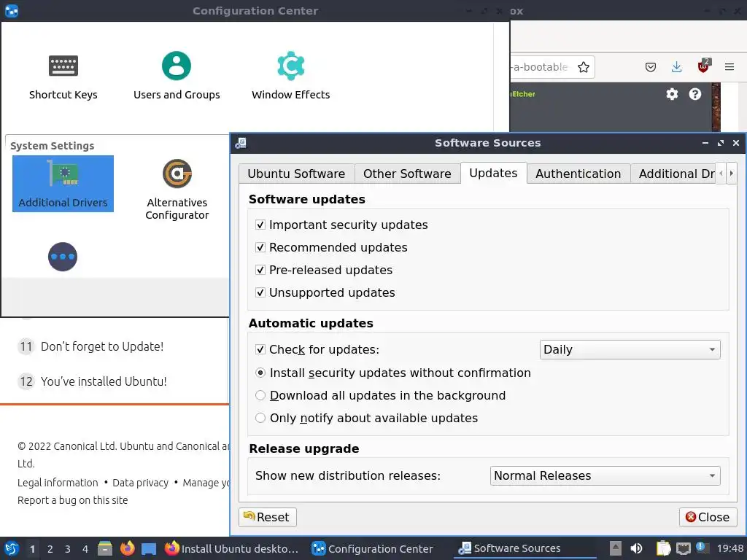Switch to workspace 3
Image resolution: width=747 pixels, height=560 pixels.
[x=68, y=549]
